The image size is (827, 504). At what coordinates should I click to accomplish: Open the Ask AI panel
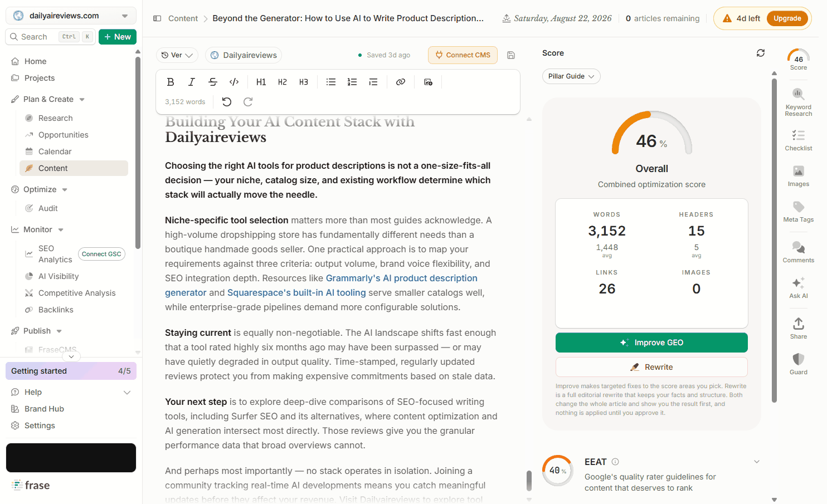(x=799, y=288)
